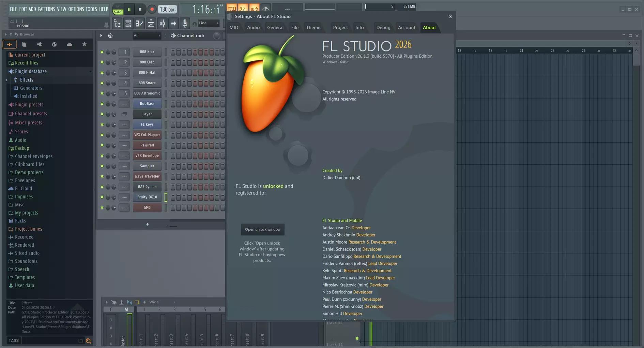This screenshot has width=644, height=348.
Task: Mute the 808 Clap channel
Action: pos(102,62)
